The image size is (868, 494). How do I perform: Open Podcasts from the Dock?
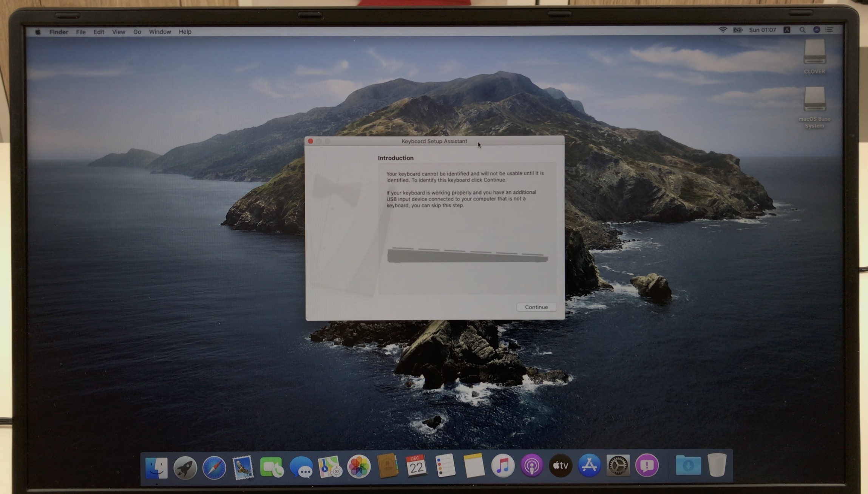(531, 466)
